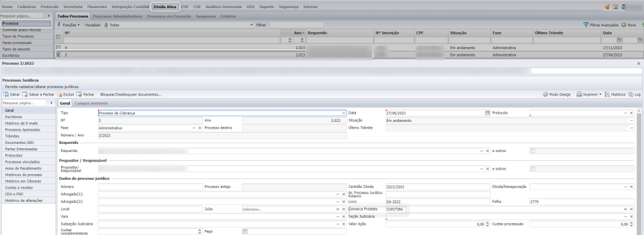Click the green Novo add button
This screenshot has width=644, height=235.
629,25
